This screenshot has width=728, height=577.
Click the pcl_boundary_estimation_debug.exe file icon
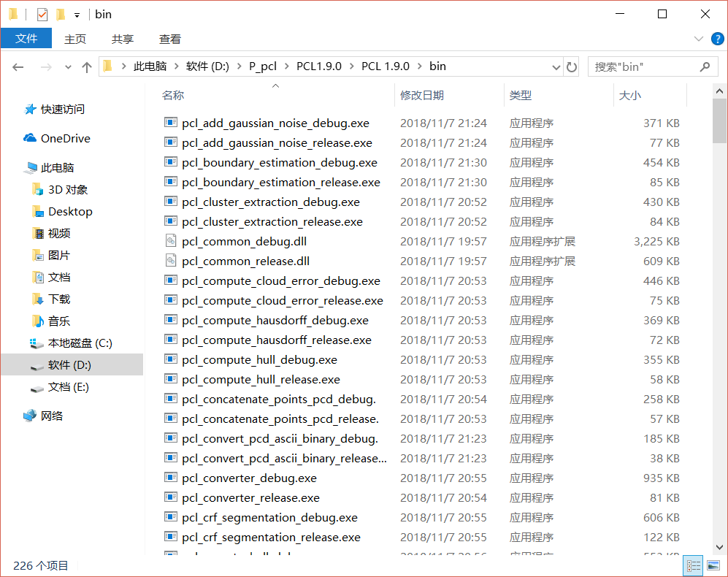[171, 162]
